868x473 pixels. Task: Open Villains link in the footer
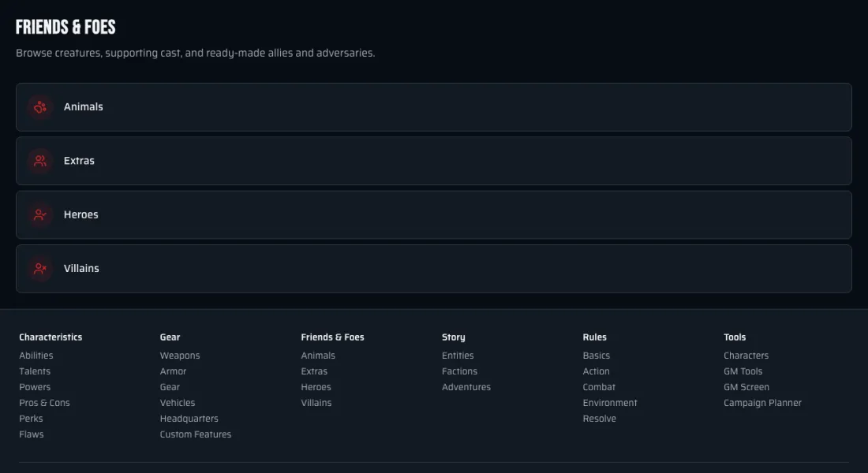coord(316,403)
